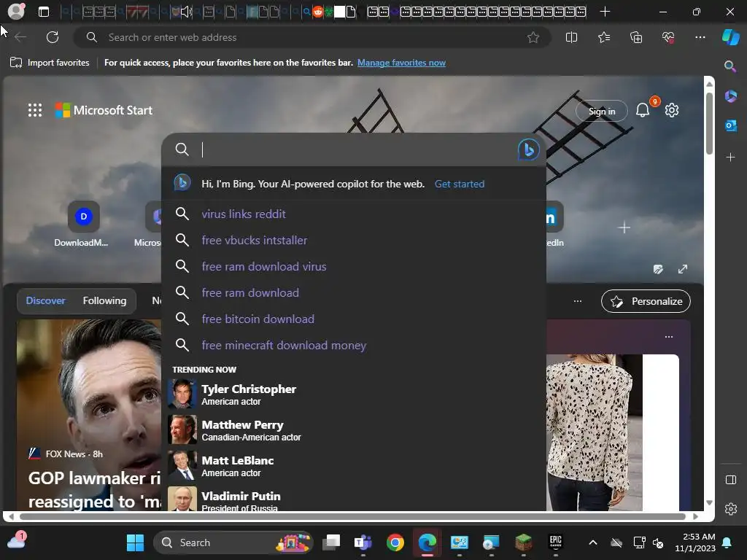Add page to favorites star icon
This screenshot has height=560, width=747.
(x=533, y=37)
